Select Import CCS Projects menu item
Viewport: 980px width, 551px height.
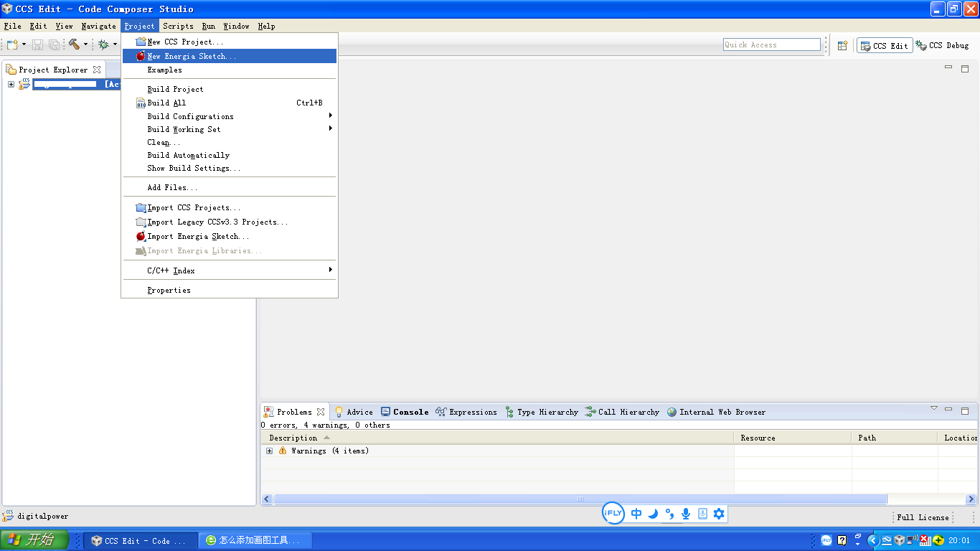tap(230, 207)
